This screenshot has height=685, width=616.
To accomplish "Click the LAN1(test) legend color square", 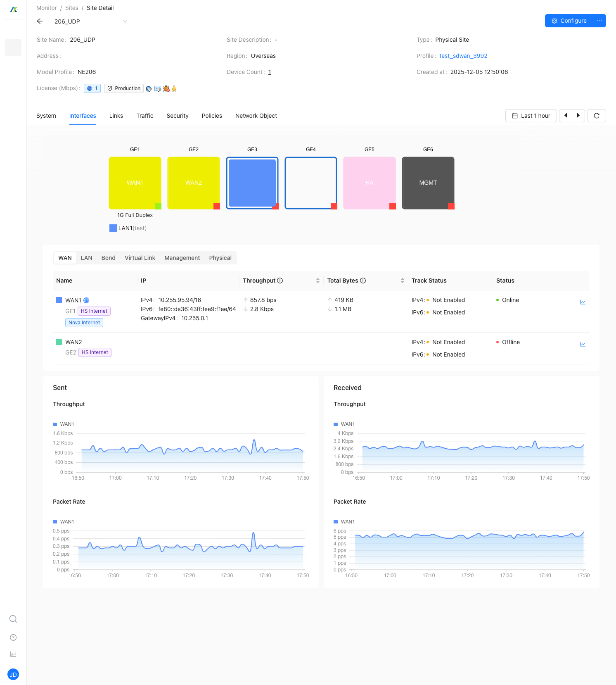I will tap(113, 228).
